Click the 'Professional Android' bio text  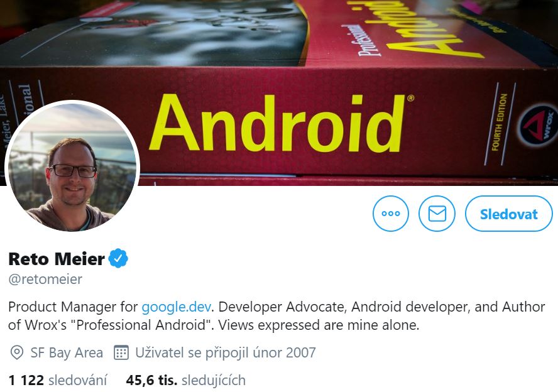[141, 325]
